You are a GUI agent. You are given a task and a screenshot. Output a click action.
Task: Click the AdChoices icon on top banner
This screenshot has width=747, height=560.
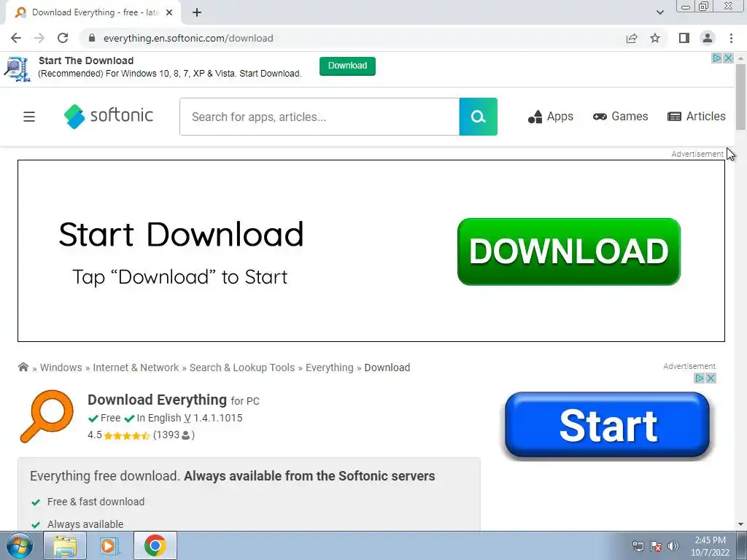717,58
